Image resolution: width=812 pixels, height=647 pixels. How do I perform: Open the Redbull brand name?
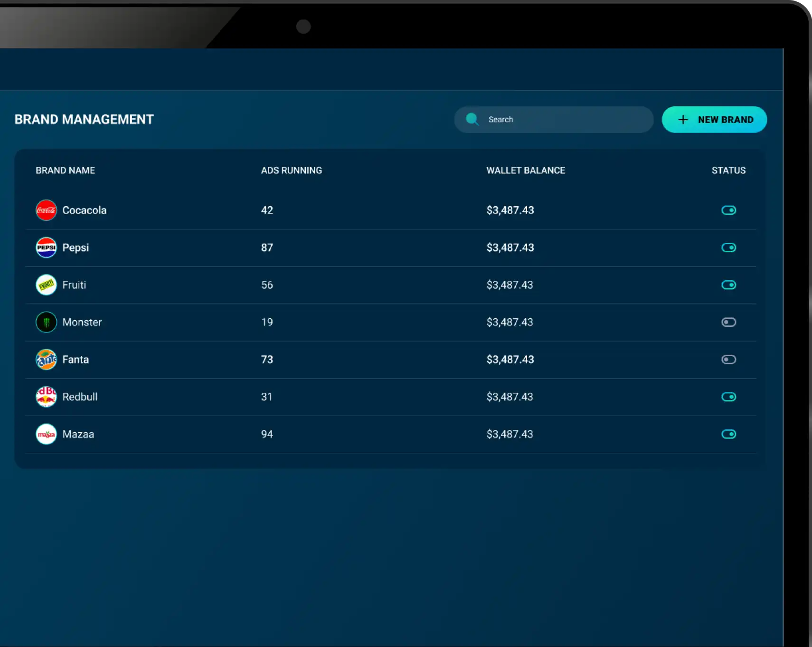(x=80, y=397)
